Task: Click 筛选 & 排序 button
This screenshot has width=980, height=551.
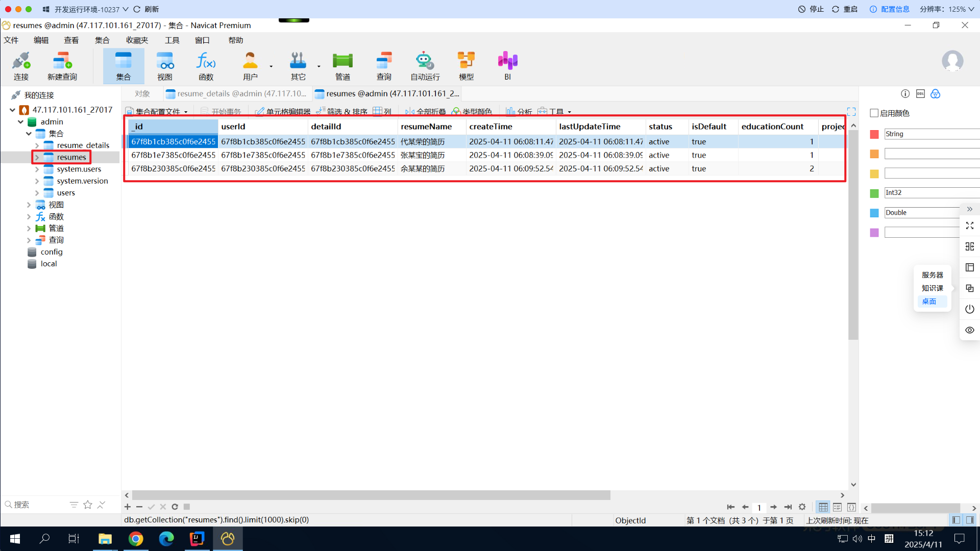Action: point(341,111)
